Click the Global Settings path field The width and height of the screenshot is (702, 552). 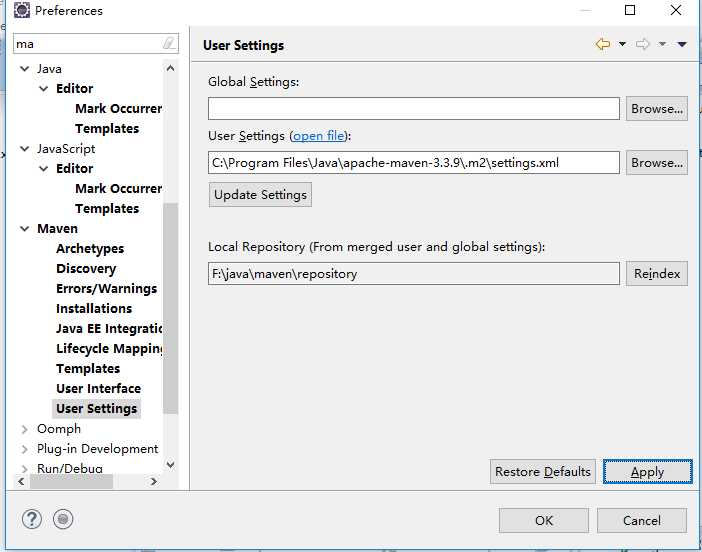tap(414, 109)
